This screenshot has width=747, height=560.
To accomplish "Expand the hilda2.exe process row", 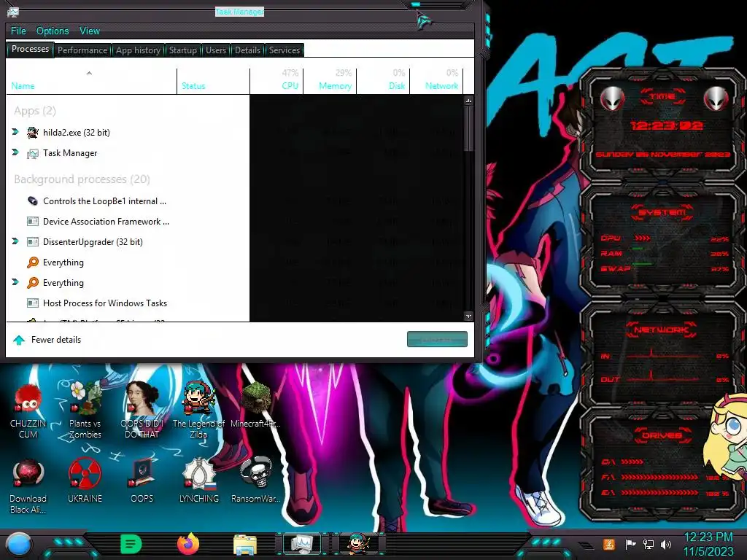I will tap(15, 132).
